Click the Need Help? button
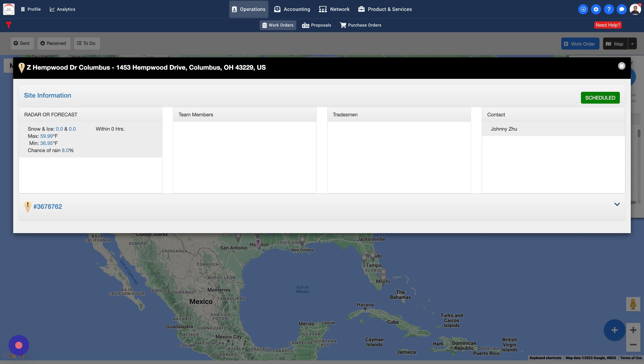The image size is (644, 364). [608, 25]
